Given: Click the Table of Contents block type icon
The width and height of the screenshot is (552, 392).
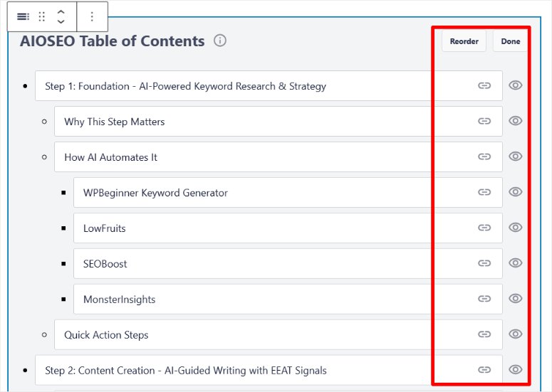Looking at the screenshot, I should pyautogui.click(x=23, y=16).
